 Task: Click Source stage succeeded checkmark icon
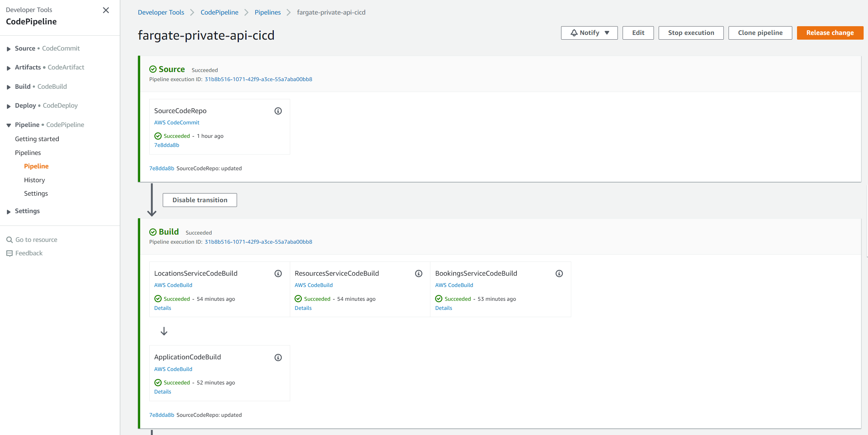pos(153,69)
